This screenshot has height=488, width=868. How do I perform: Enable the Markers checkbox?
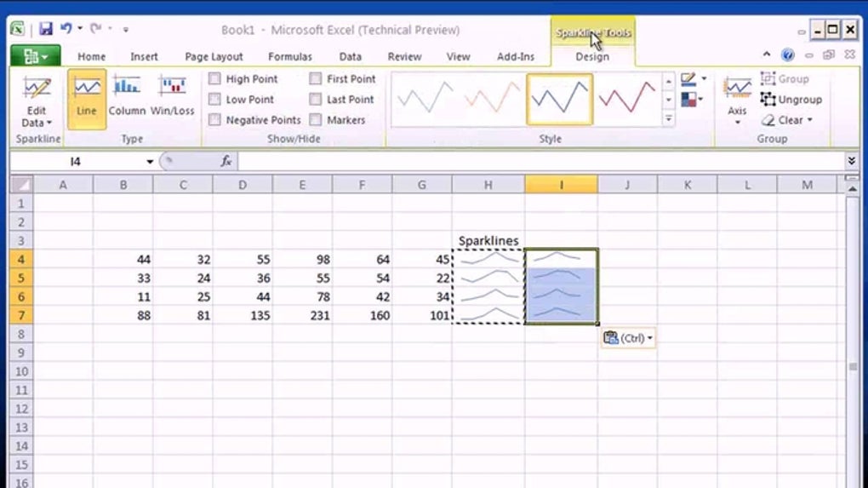316,119
